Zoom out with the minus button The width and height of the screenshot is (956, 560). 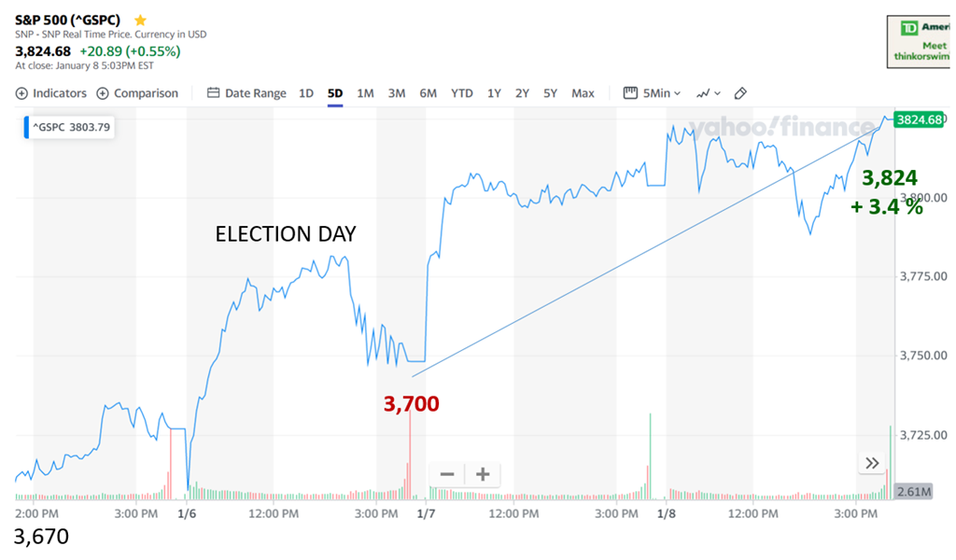coord(446,474)
